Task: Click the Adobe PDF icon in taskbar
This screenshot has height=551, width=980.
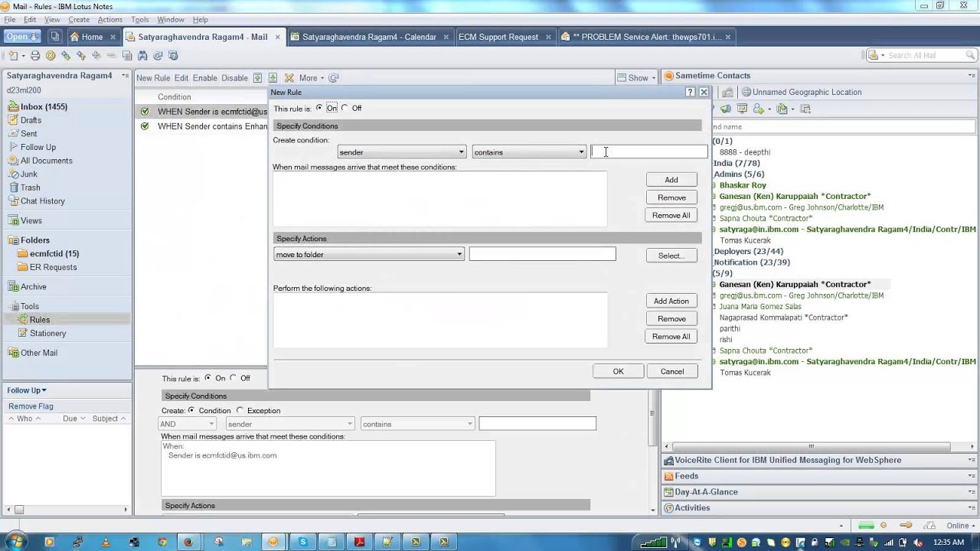Action: click(x=359, y=542)
